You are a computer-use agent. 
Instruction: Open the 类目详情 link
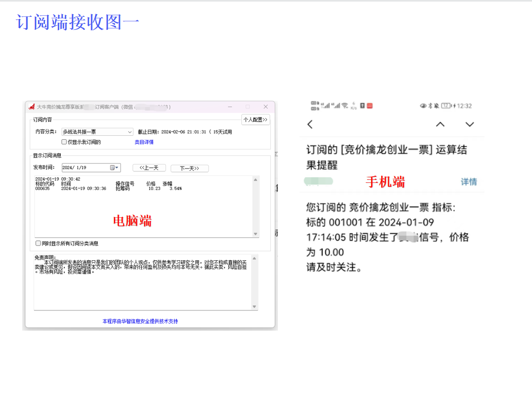click(x=144, y=142)
